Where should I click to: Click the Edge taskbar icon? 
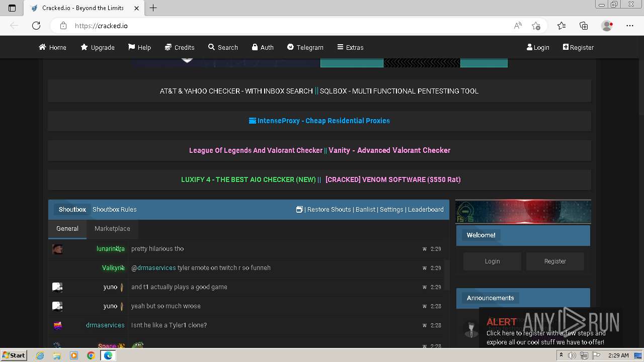pyautogui.click(x=108, y=355)
